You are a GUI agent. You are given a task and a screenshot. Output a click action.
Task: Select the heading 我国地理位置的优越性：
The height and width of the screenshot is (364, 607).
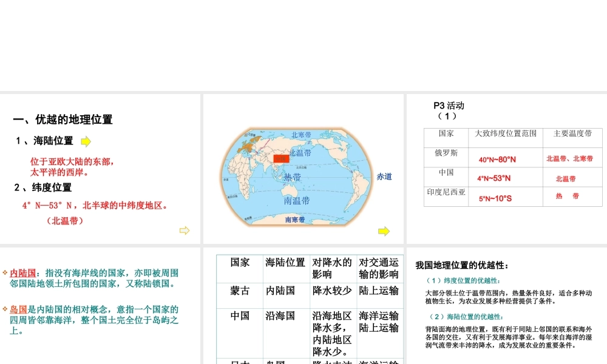coord(462,265)
